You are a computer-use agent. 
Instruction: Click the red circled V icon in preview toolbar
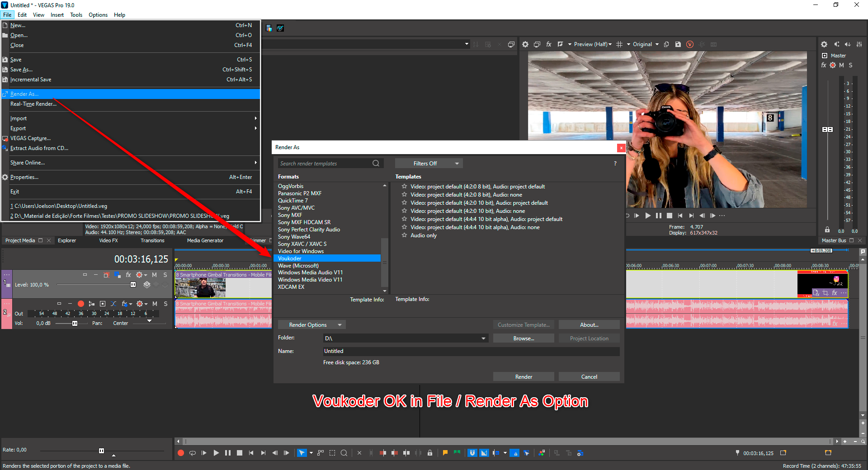690,44
